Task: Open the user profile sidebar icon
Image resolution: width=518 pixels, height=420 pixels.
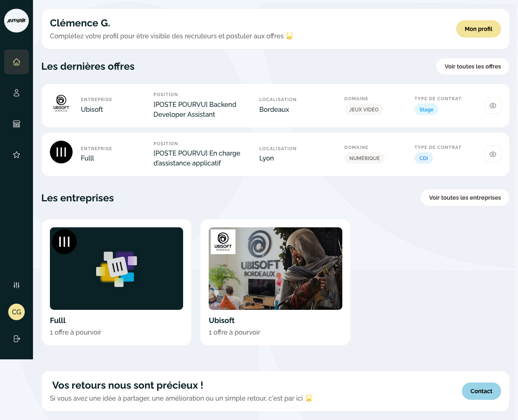Action: pyautogui.click(x=16, y=93)
